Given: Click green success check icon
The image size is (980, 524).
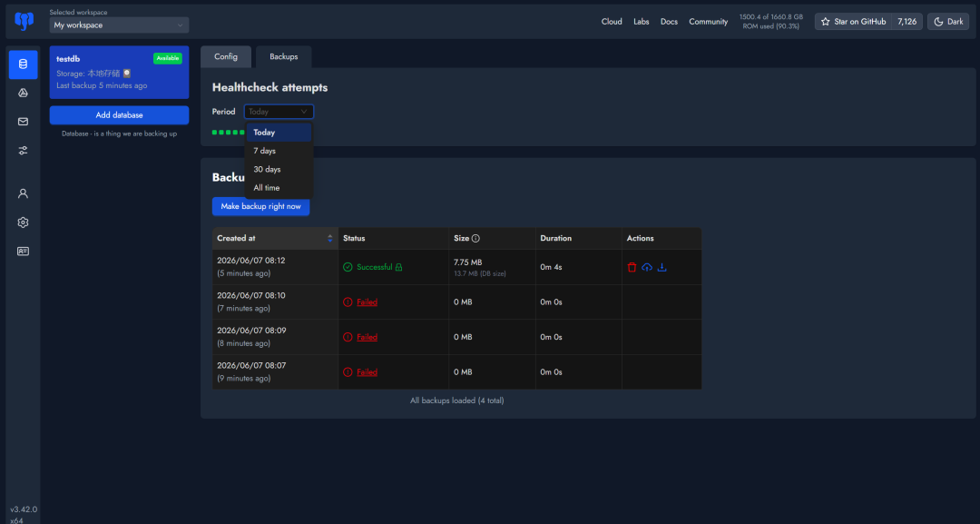Looking at the screenshot, I should click(348, 267).
